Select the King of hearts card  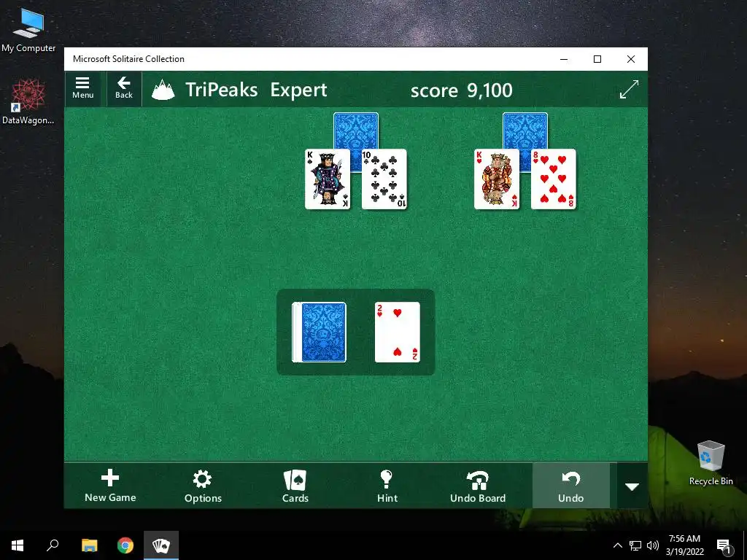coord(496,179)
